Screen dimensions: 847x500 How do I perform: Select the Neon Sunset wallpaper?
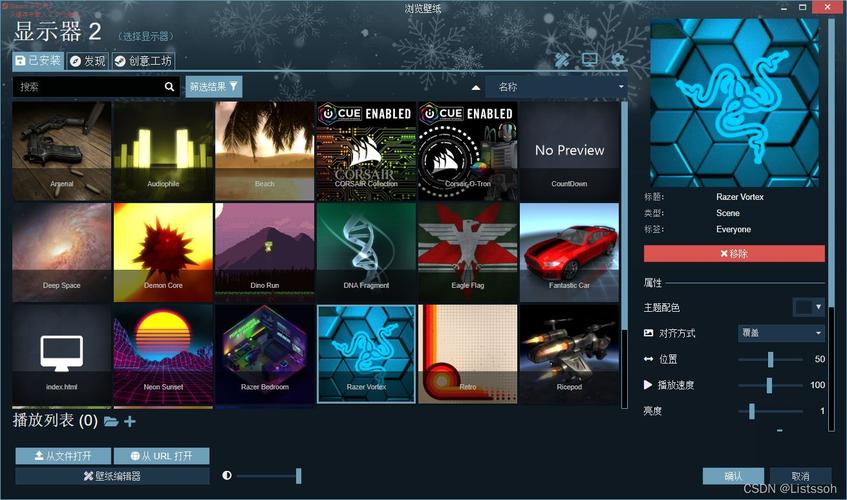pyautogui.click(x=163, y=354)
